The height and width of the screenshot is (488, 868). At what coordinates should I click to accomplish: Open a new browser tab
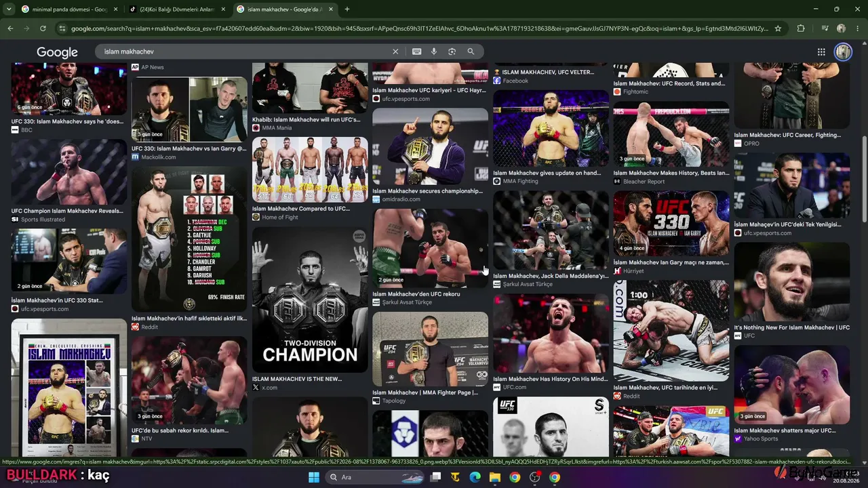click(x=347, y=9)
